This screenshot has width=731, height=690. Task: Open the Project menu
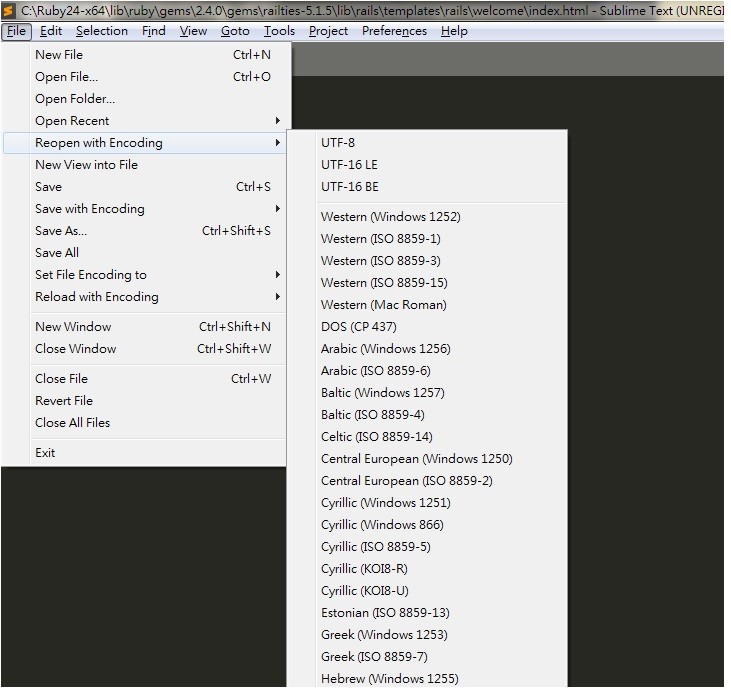pos(328,31)
